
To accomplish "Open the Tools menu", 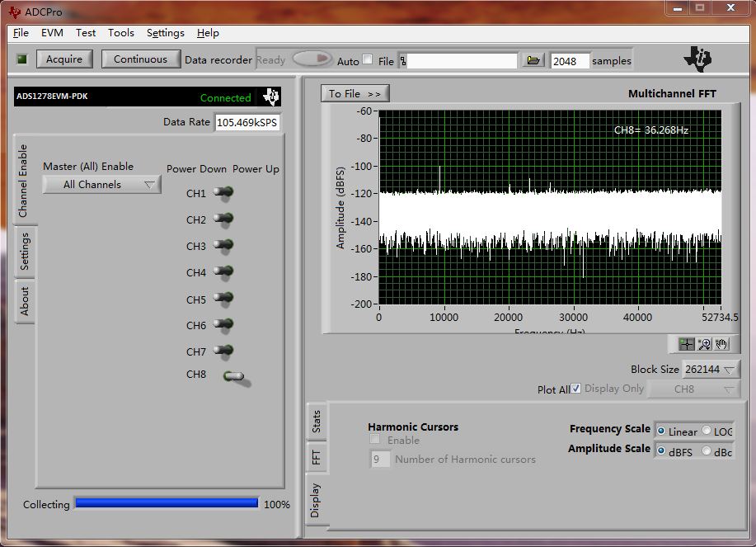I will (120, 33).
